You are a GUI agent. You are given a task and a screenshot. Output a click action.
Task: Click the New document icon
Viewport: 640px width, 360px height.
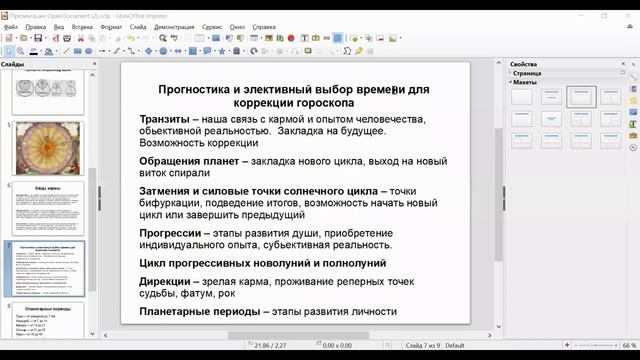tap(9, 38)
